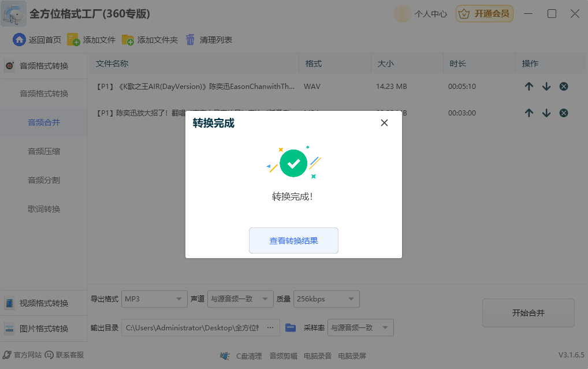Open the 质量 256kbps quality dropdown
588x369 pixels.
pos(326,299)
